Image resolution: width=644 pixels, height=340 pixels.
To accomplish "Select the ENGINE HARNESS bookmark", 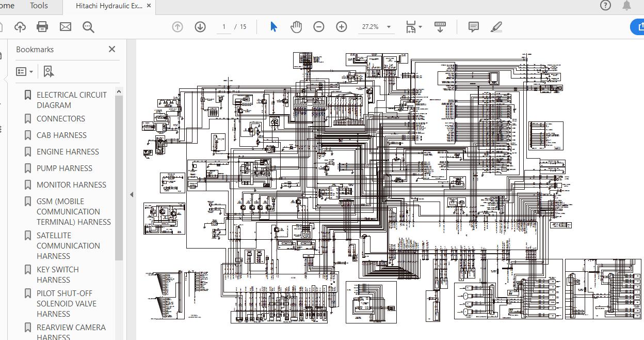I will (68, 151).
